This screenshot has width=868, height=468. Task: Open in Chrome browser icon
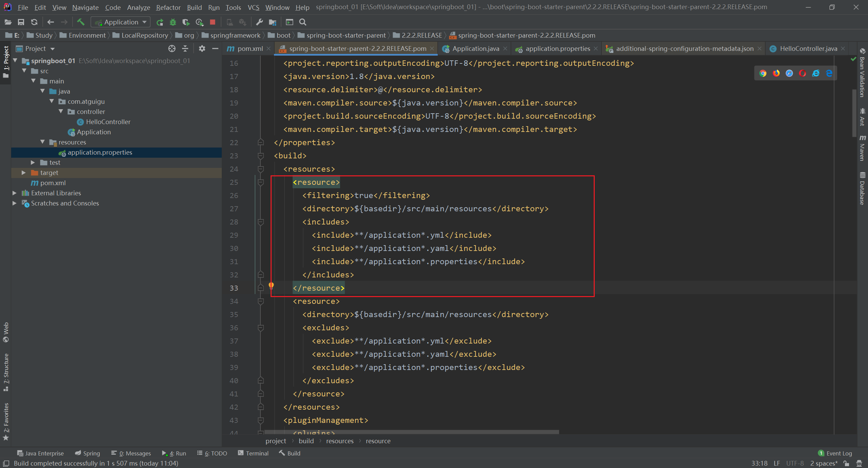pos(763,73)
